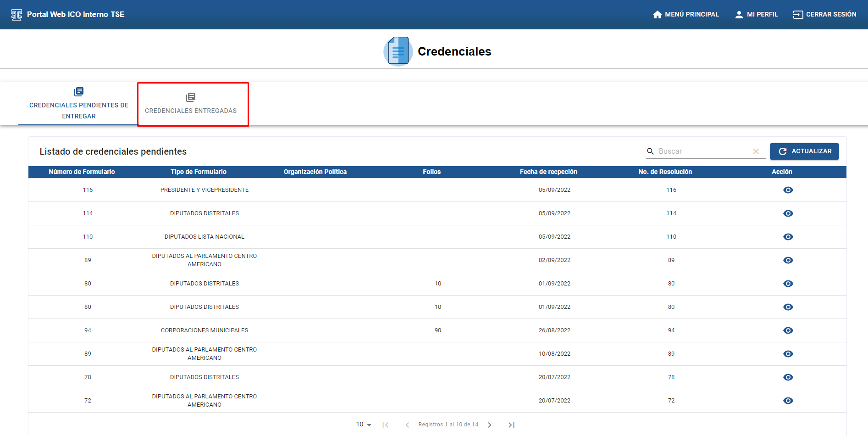Open the rows-per-page dropdown showing 10
The width and height of the screenshot is (868, 436).
pos(364,425)
